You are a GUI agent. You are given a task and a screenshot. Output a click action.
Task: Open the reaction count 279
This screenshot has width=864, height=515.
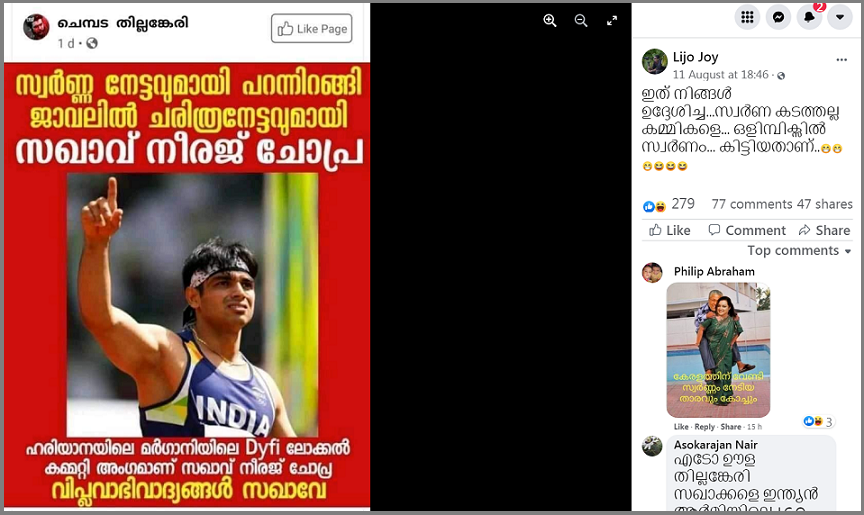(x=683, y=204)
